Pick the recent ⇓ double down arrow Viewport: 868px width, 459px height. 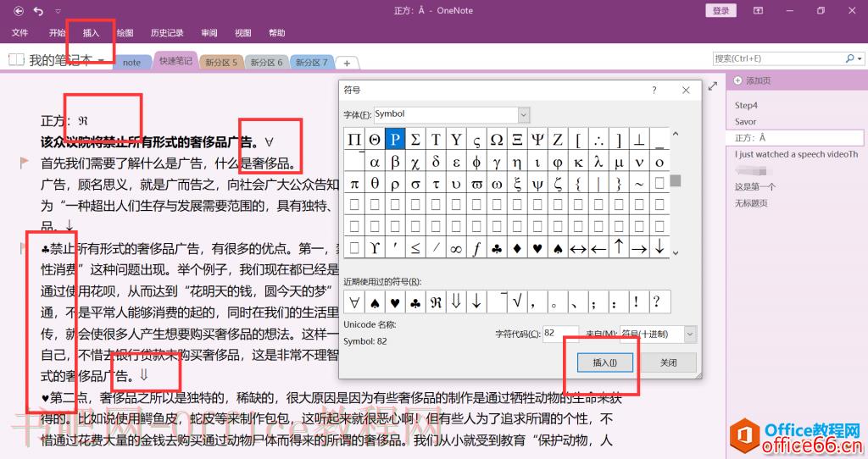(456, 302)
